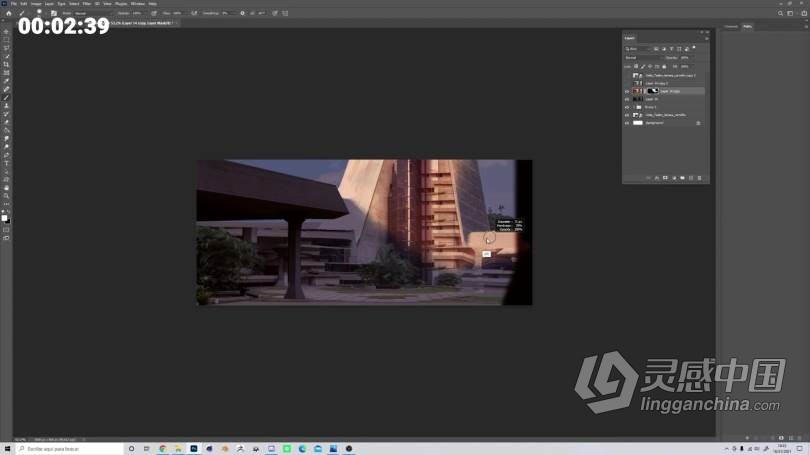
Task: Hide the Layer 14 copy layer
Action: [627, 91]
